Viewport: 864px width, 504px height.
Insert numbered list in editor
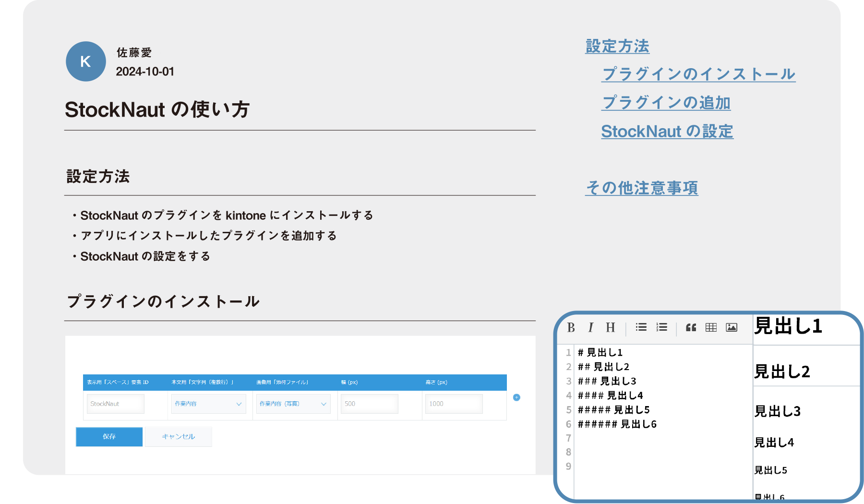662,327
